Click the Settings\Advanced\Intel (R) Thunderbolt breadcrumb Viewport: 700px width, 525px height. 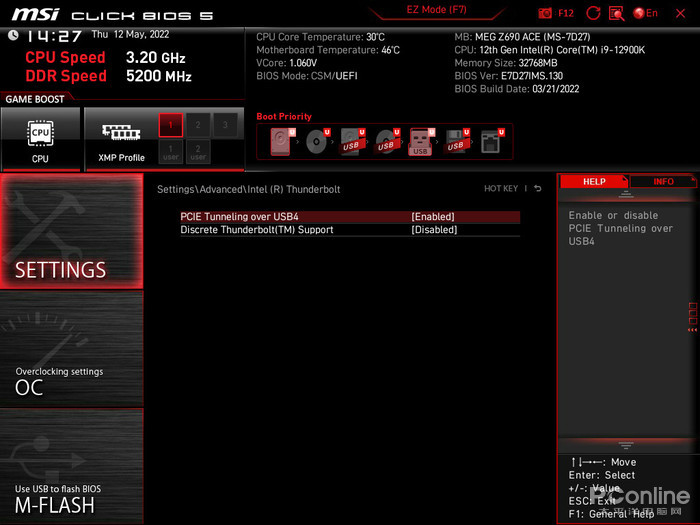point(249,189)
